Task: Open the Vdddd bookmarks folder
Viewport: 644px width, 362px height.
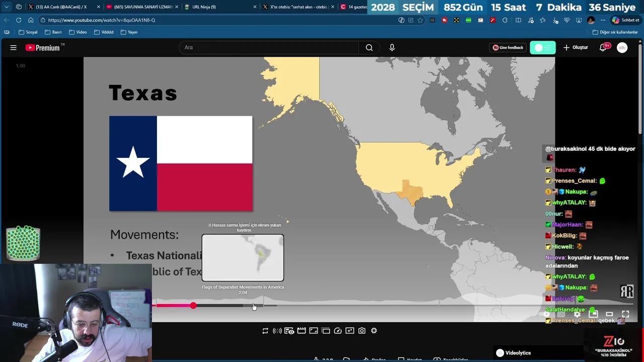Action: (104, 32)
